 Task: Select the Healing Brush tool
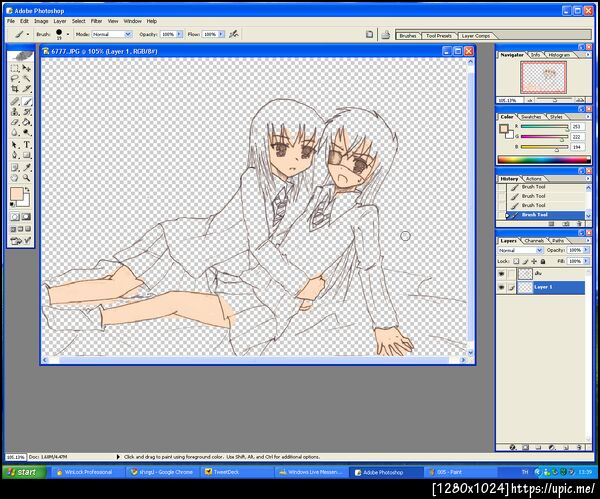click(x=15, y=101)
